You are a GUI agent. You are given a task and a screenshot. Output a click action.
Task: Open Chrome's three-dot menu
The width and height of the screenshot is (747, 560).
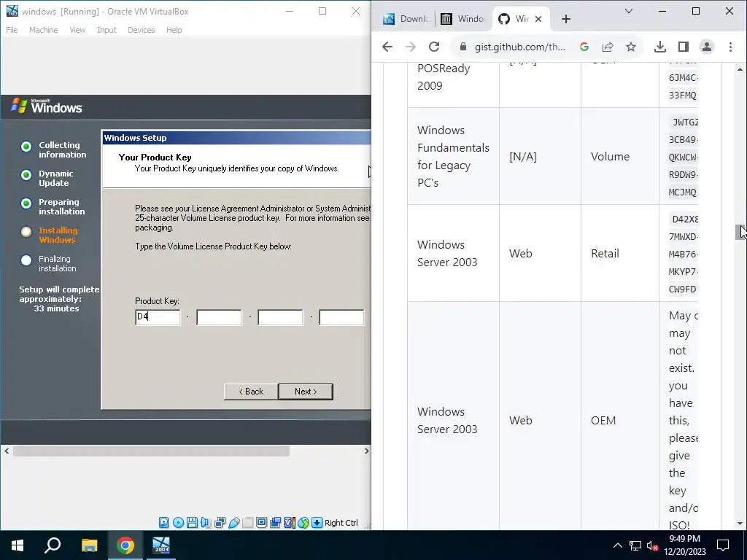click(x=730, y=47)
